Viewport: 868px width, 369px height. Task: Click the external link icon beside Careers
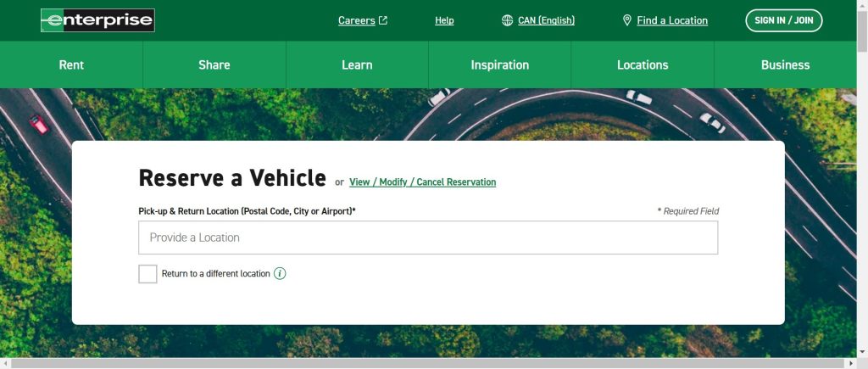383,20
